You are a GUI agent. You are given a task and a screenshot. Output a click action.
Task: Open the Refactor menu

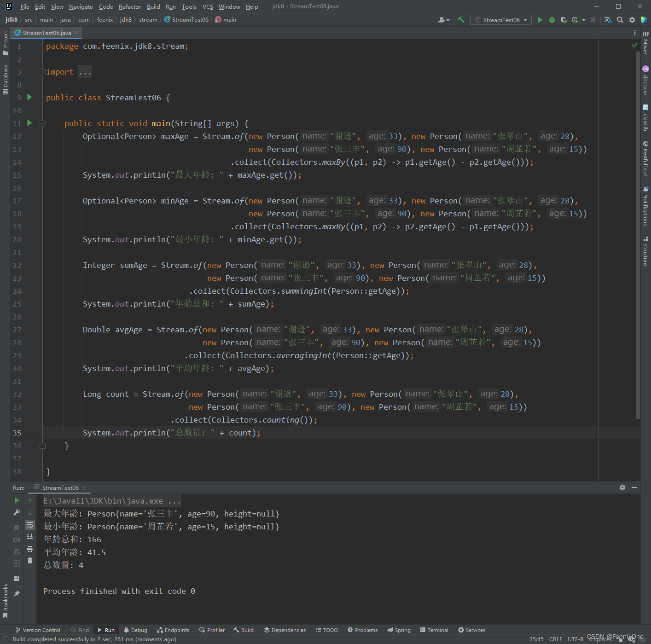point(130,6)
